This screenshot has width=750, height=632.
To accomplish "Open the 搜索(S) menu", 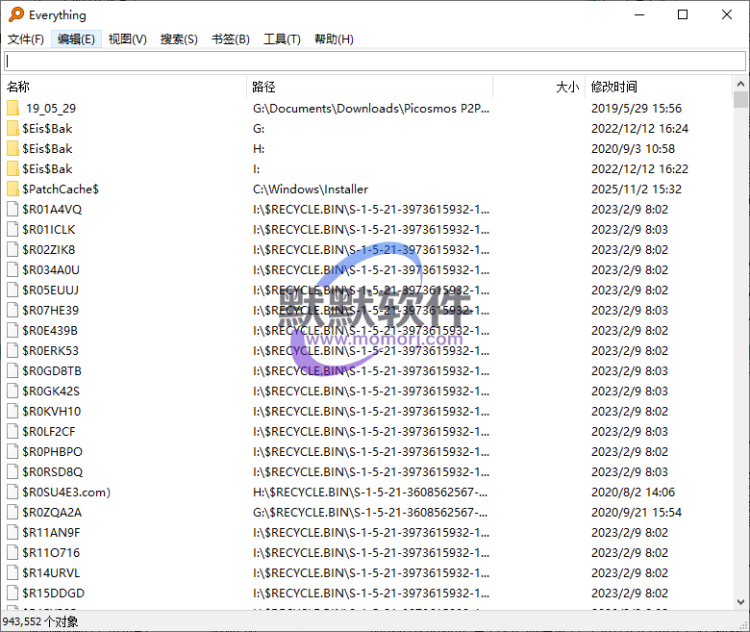I will pyautogui.click(x=179, y=39).
